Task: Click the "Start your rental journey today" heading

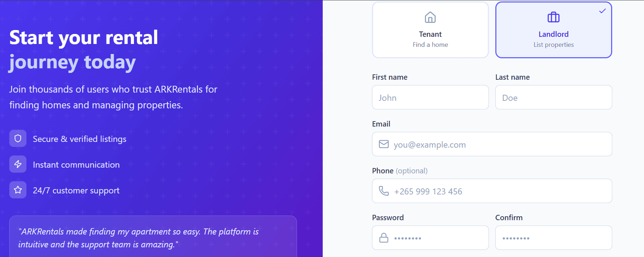Action: tap(84, 50)
